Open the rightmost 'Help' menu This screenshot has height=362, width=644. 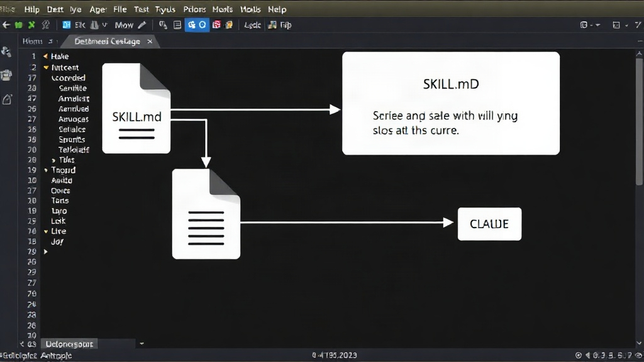[277, 9]
